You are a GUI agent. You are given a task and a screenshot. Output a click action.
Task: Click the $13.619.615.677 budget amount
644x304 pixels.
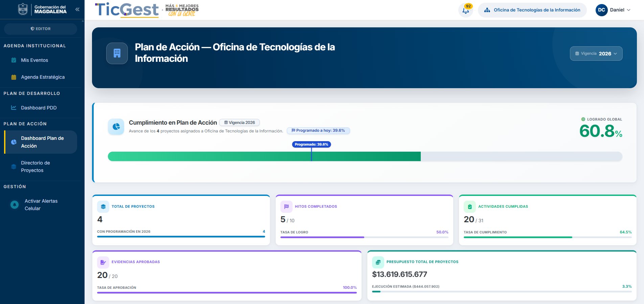(399, 274)
